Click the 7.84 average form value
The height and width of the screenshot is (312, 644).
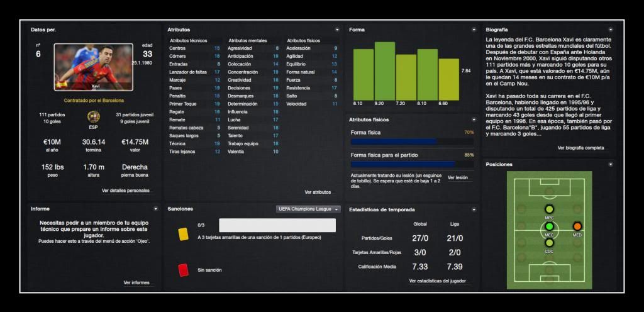tap(466, 71)
